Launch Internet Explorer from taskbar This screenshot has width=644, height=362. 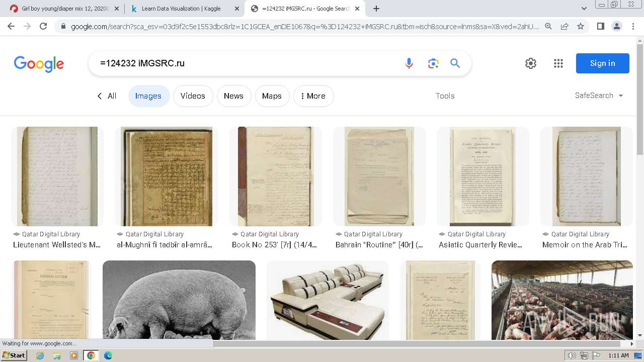[40, 355]
